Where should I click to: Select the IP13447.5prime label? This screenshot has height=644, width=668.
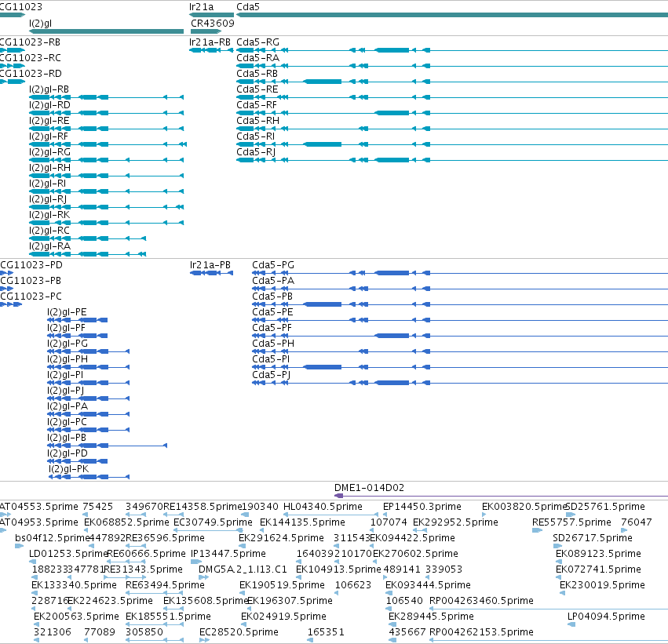228,554
